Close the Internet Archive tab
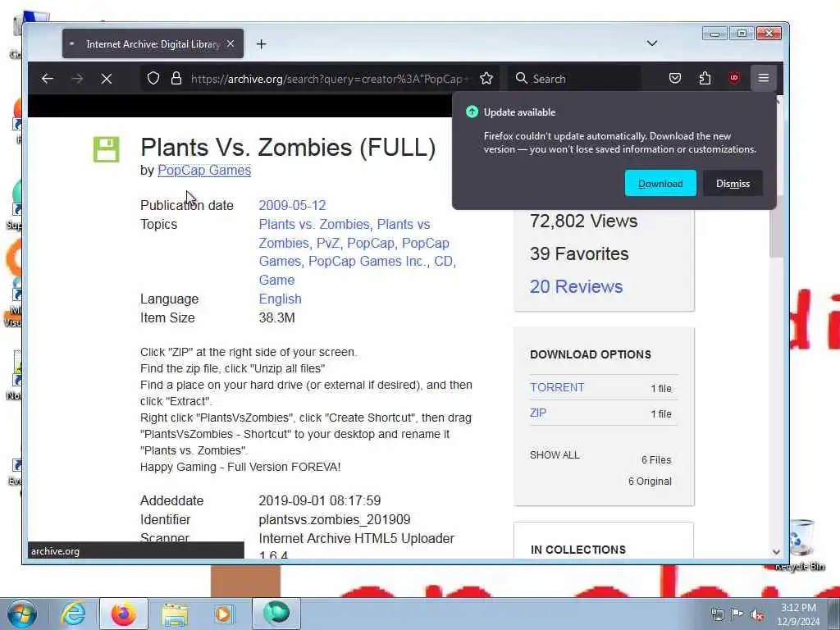Image resolution: width=840 pixels, height=630 pixels. 231,44
